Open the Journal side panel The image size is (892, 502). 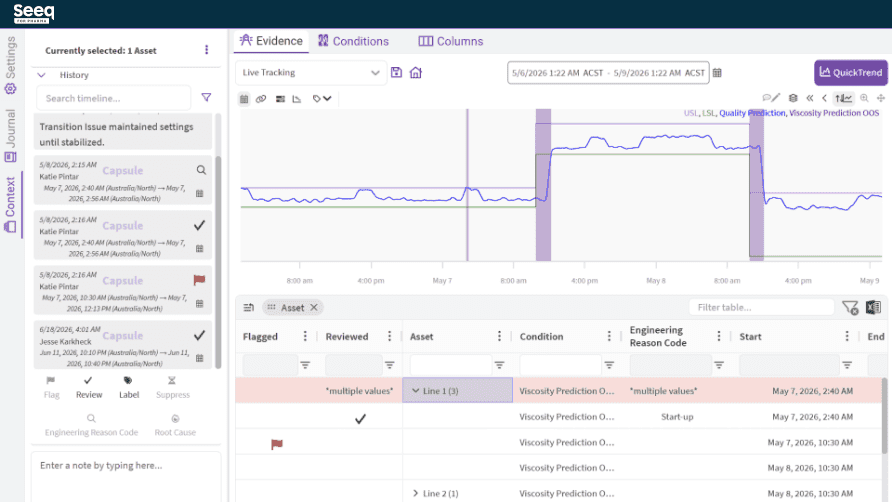pyautogui.click(x=11, y=135)
